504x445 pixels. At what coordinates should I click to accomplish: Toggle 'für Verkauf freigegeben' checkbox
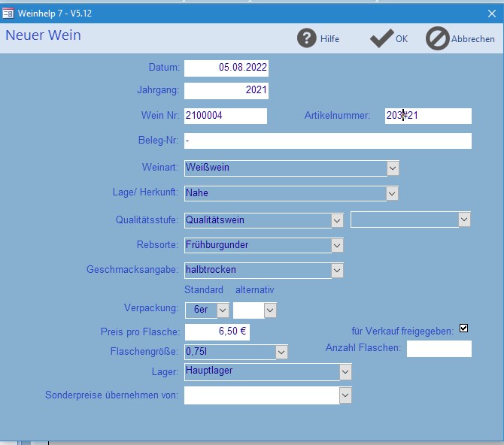(x=463, y=328)
